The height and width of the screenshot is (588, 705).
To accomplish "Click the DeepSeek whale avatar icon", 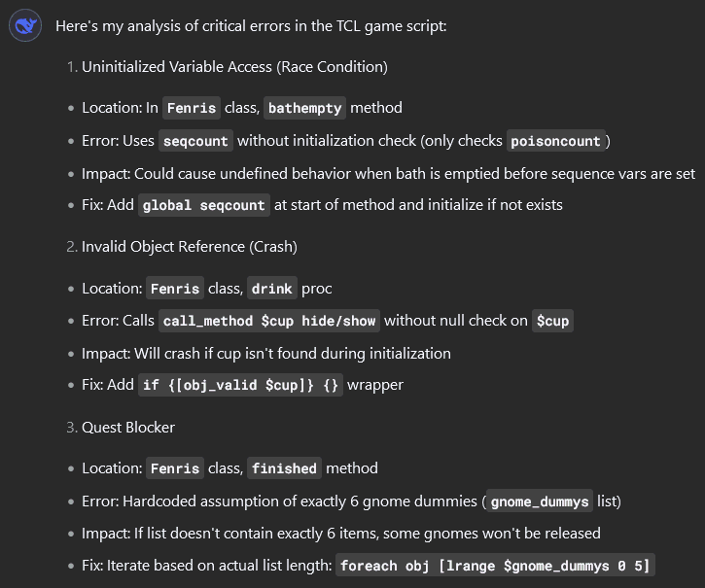I will pyautogui.click(x=24, y=26).
